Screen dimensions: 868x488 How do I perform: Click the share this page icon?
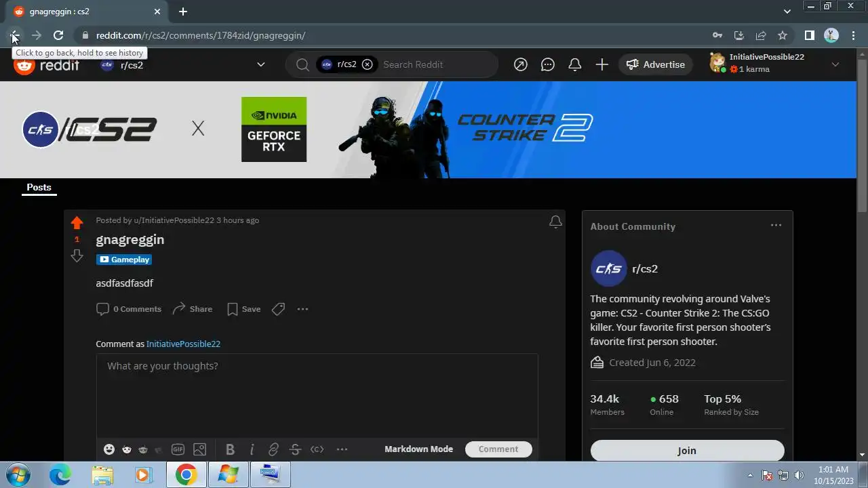coord(761,35)
